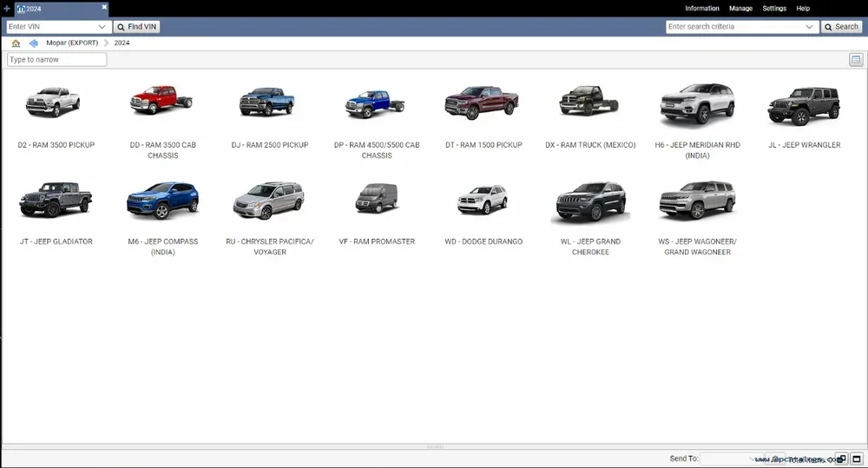Screen dimensions: 868x468
Task: Open a new tab with plus icon
Action: tap(6, 8)
